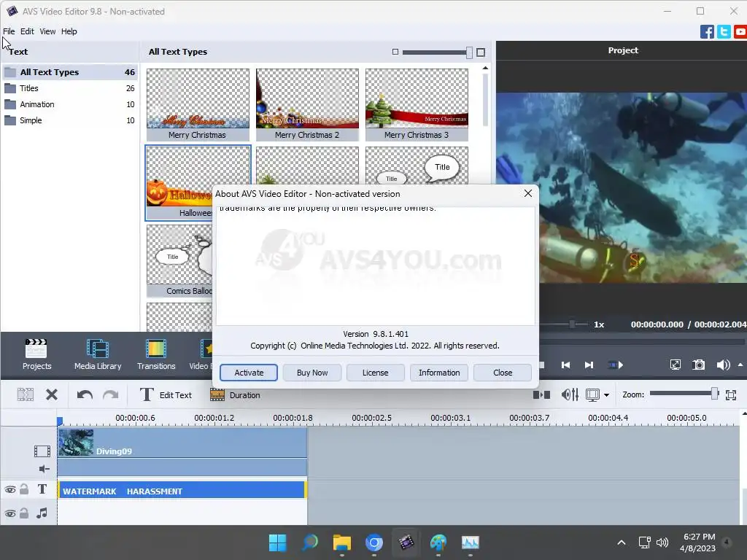747x560 pixels.
Task: Open File Explorer from taskbar
Action: coord(341,542)
